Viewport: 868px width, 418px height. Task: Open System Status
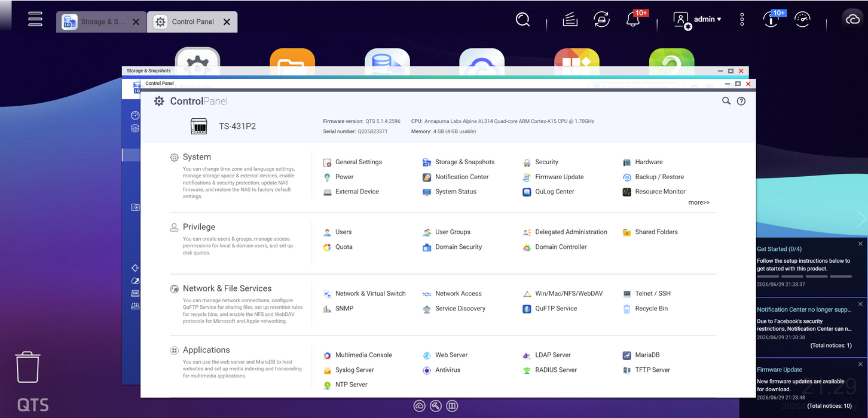tap(450, 192)
